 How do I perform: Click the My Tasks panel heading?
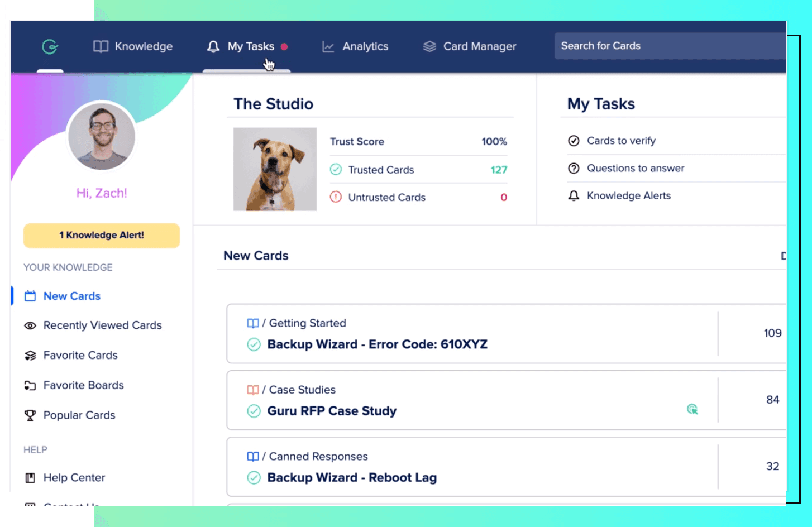(x=601, y=104)
